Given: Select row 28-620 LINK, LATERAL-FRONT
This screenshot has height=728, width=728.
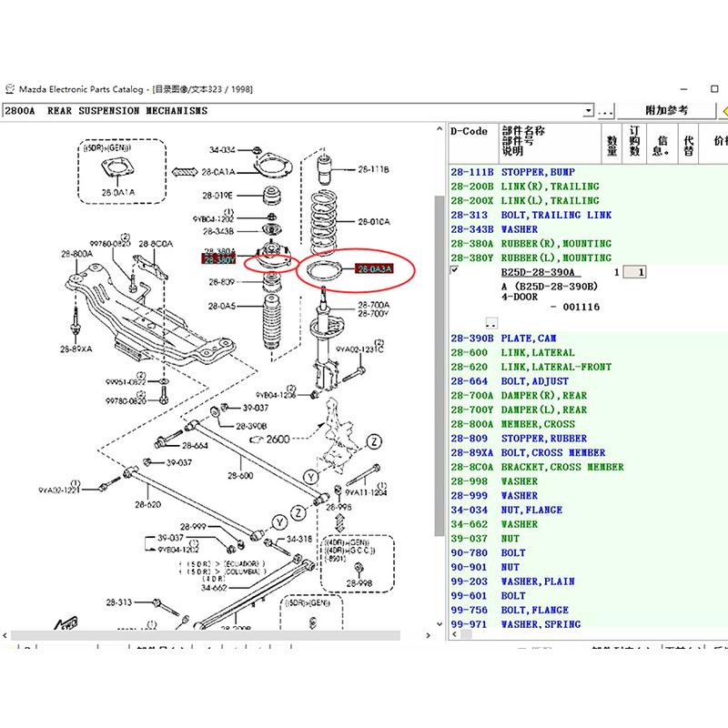Looking at the screenshot, I should click(588, 367).
